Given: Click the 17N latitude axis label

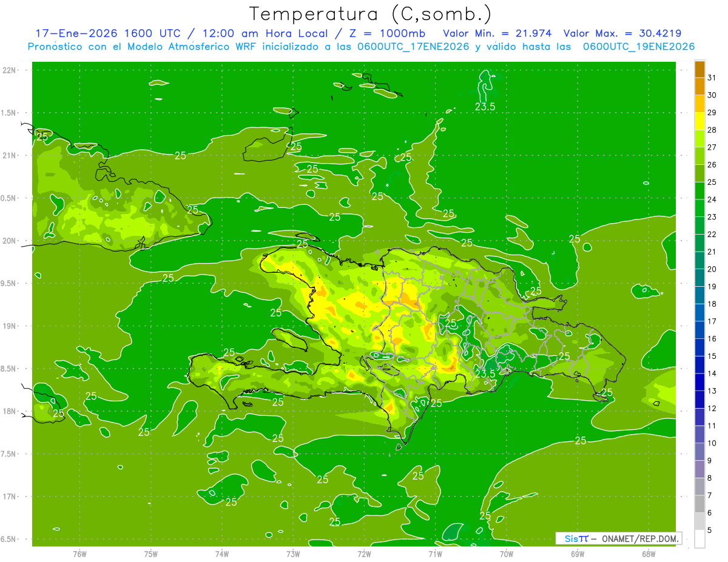Looking at the screenshot, I should pos(10,497).
